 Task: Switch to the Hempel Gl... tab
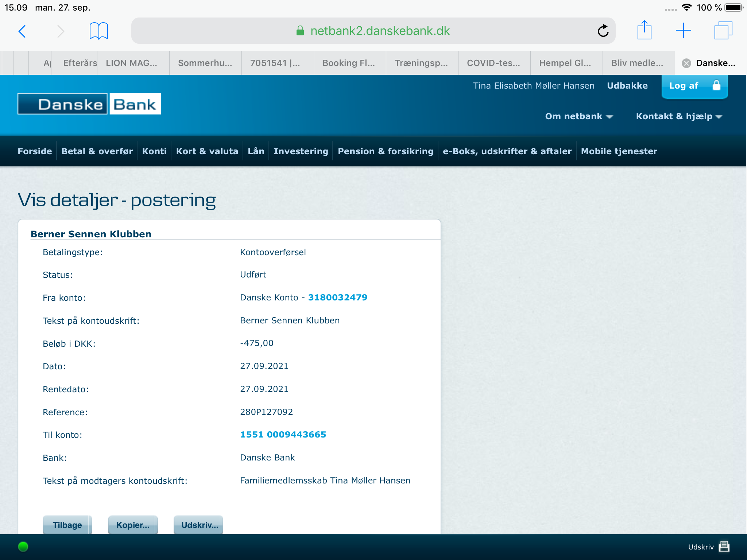566,63
